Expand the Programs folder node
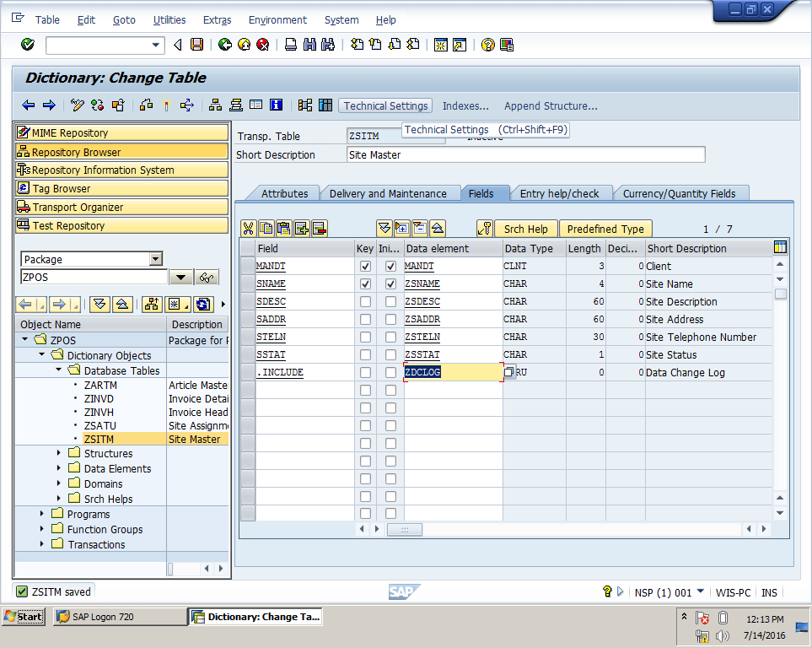The width and height of the screenshot is (812, 648). [x=42, y=514]
